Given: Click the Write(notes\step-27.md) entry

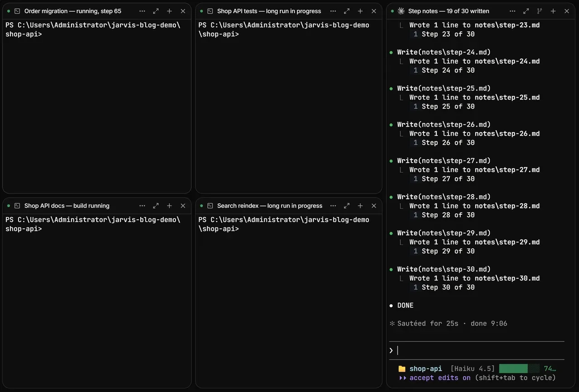Looking at the screenshot, I should coord(444,161).
